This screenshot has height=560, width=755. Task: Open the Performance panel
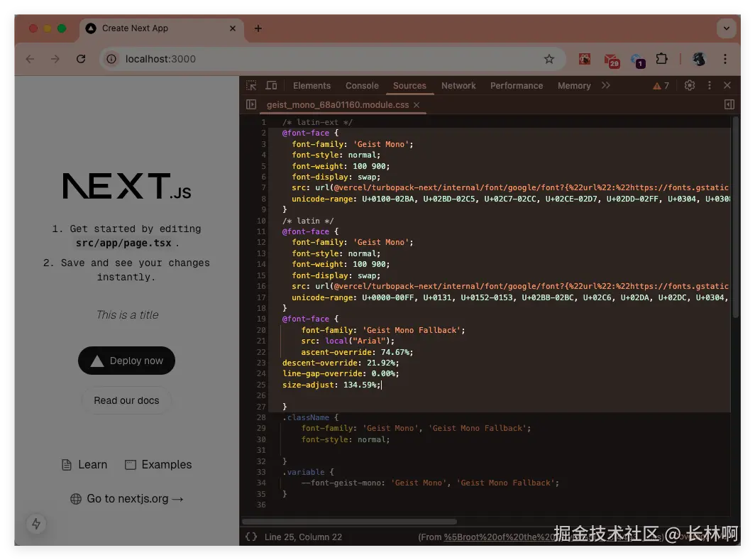click(516, 85)
